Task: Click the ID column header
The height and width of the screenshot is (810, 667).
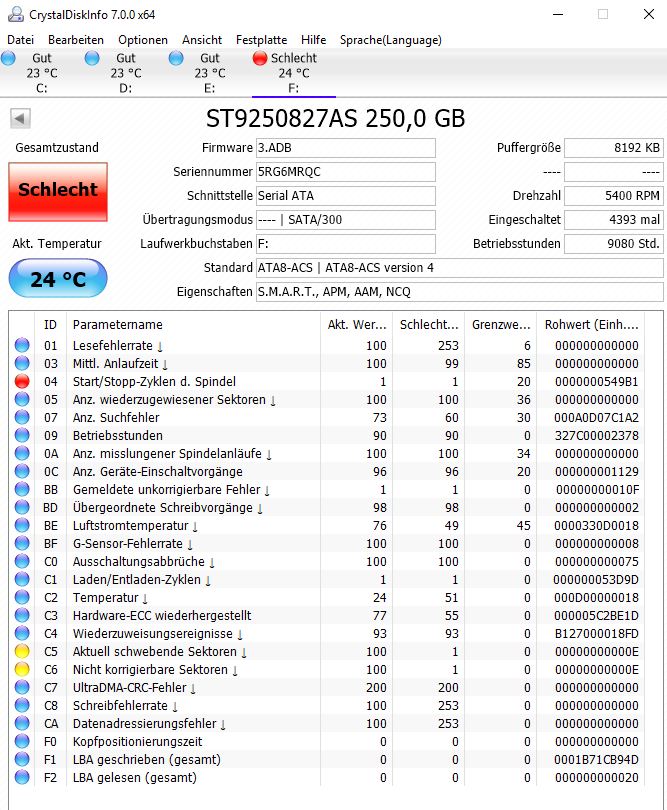Action: pyautogui.click(x=50, y=324)
